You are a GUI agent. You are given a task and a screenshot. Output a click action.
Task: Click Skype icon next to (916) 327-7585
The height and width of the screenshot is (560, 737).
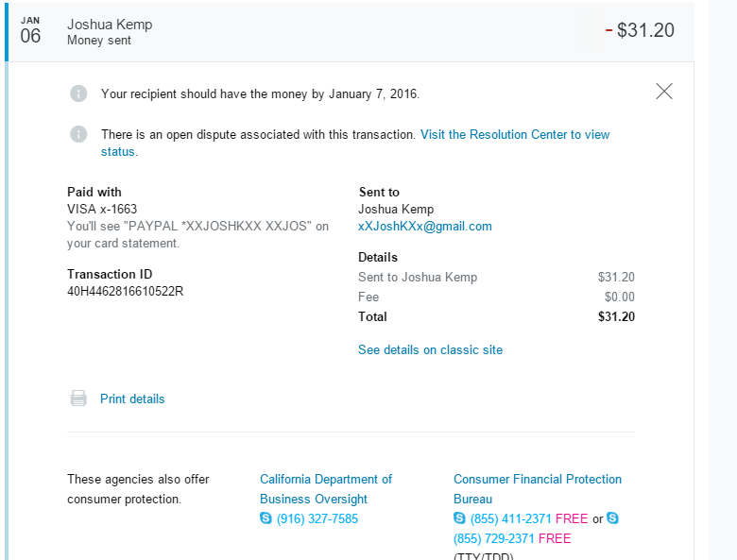pos(266,518)
